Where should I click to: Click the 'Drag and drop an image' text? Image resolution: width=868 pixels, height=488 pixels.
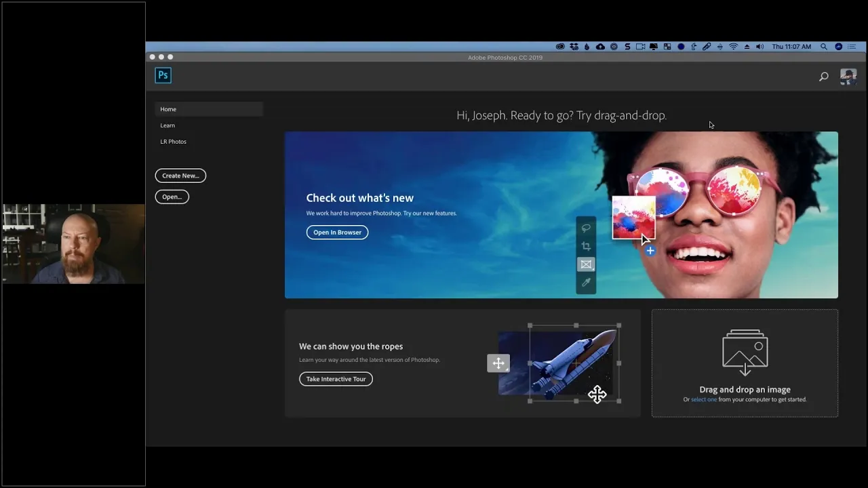(745, 390)
